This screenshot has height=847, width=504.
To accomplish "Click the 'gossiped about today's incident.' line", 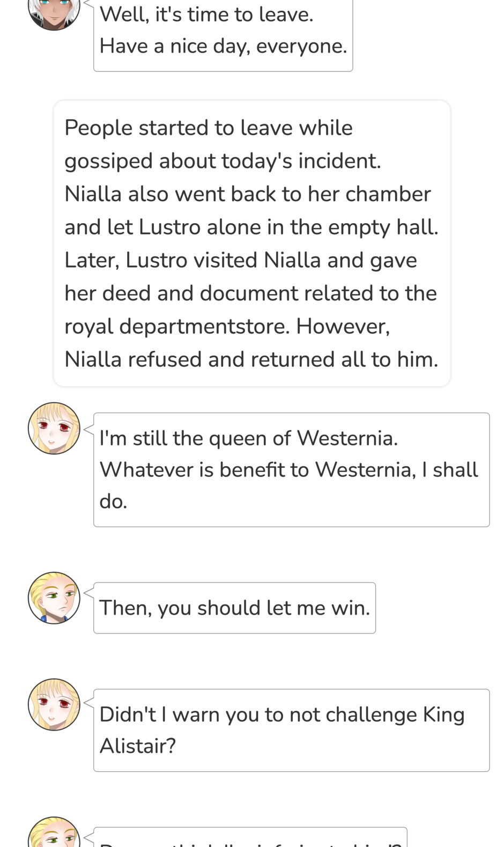I will (x=223, y=161).
